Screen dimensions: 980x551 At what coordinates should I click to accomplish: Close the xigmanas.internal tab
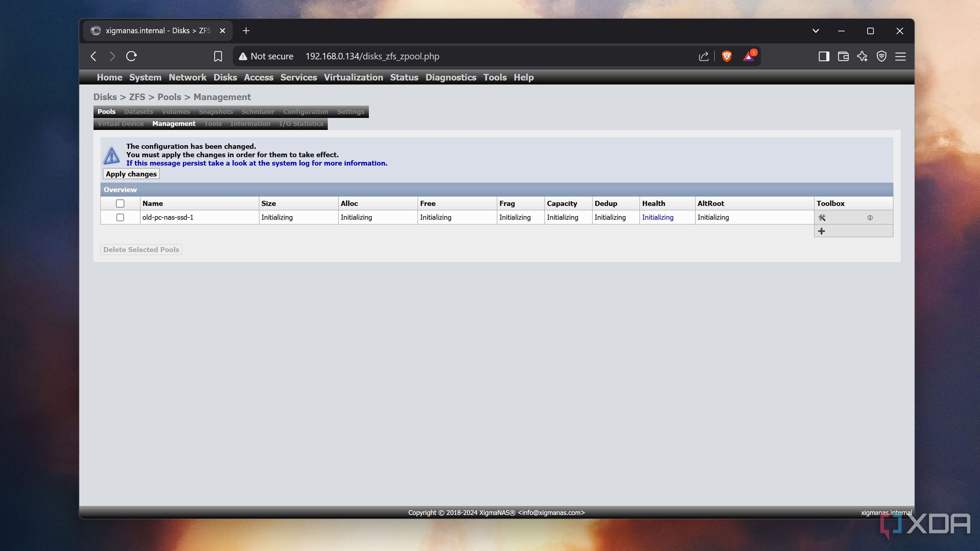click(x=223, y=31)
